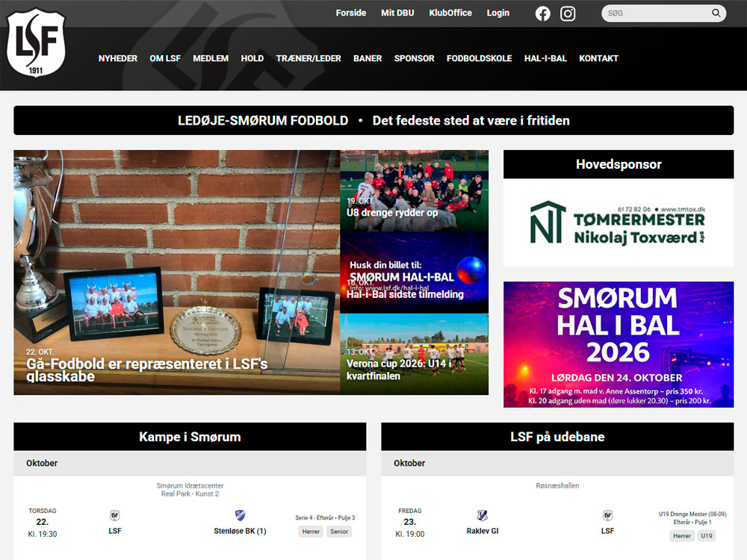Viewport: 747px width, 560px height.
Task: Click the U19 tag on Raklev match
Action: pyautogui.click(x=707, y=536)
